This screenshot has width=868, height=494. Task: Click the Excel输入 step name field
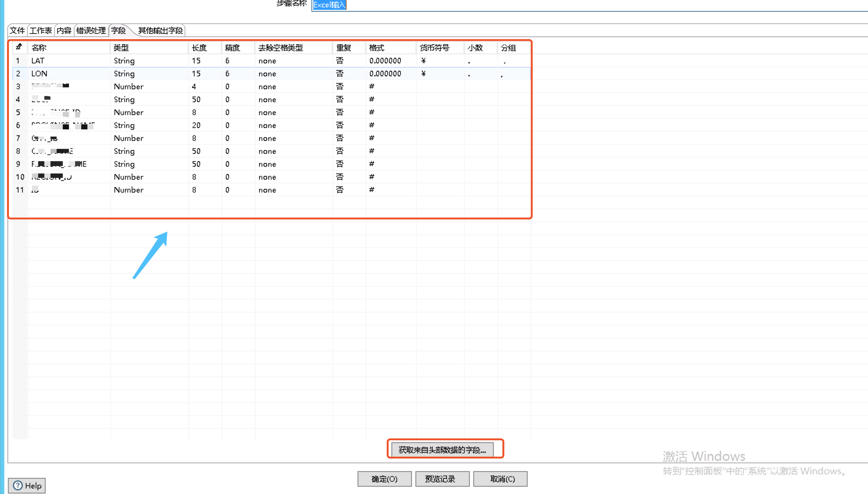pos(329,5)
